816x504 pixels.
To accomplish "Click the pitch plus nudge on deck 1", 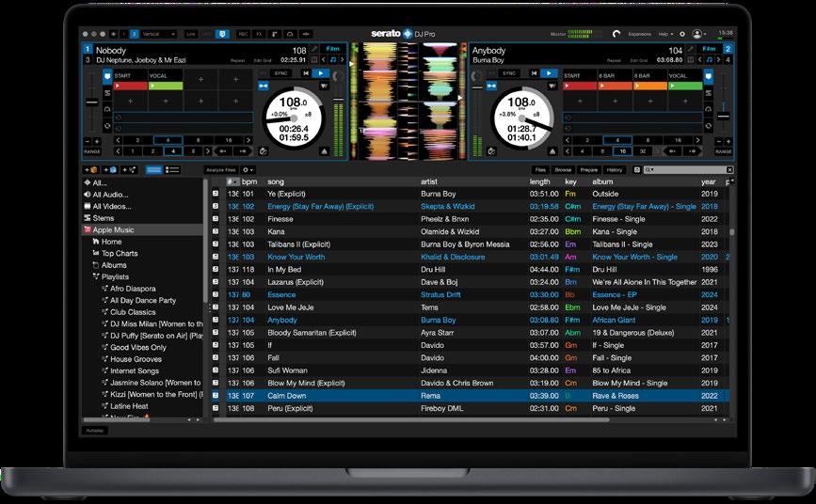I will (x=97, y=141).
